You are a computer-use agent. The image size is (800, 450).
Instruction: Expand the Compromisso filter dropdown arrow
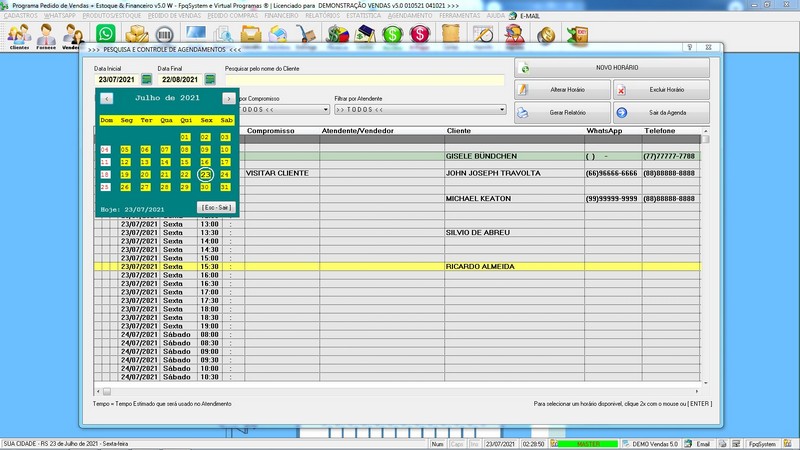click(x=326, y=110)
